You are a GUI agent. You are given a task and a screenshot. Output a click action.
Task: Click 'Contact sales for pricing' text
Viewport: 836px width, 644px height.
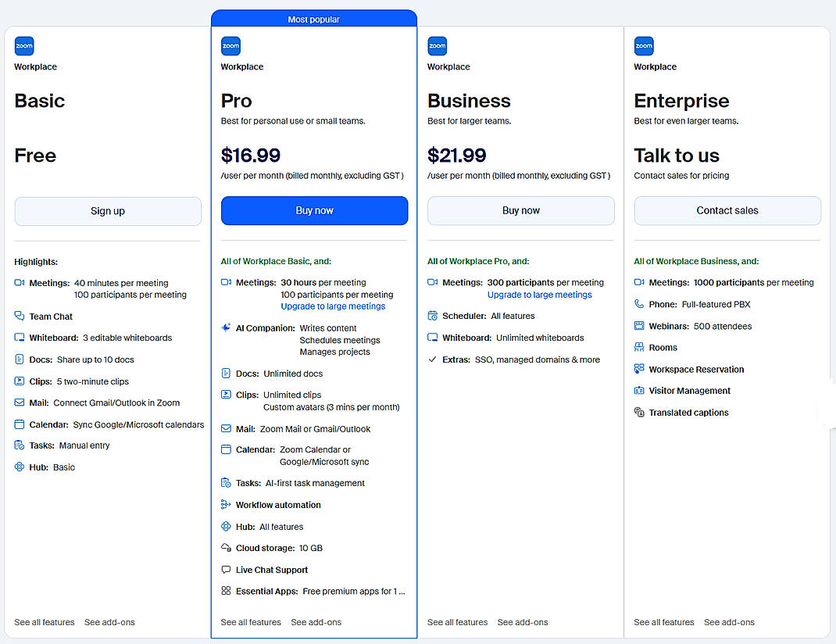(681, 175)
